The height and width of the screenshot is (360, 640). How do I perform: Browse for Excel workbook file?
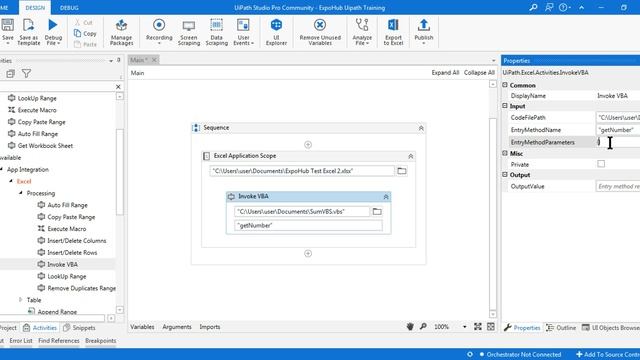[x=402, y=171]
